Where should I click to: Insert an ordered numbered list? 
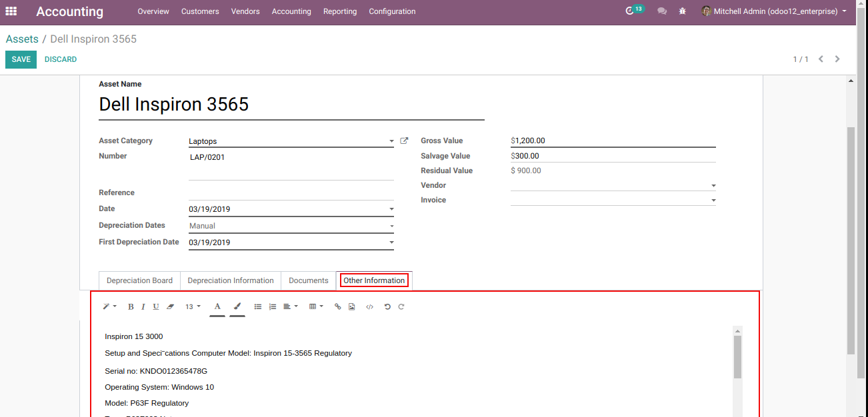click(272, 306)
